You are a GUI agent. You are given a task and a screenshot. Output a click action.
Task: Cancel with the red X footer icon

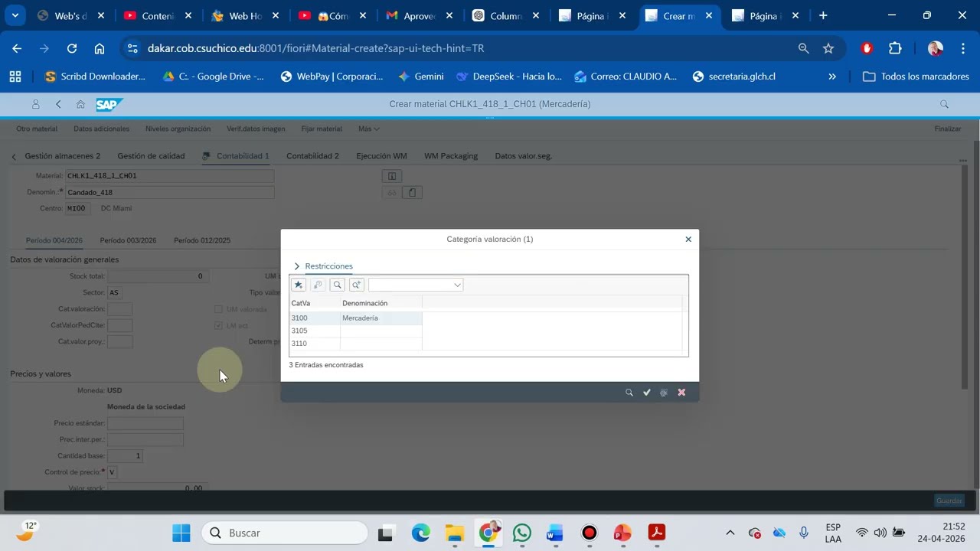pos(681,393)
